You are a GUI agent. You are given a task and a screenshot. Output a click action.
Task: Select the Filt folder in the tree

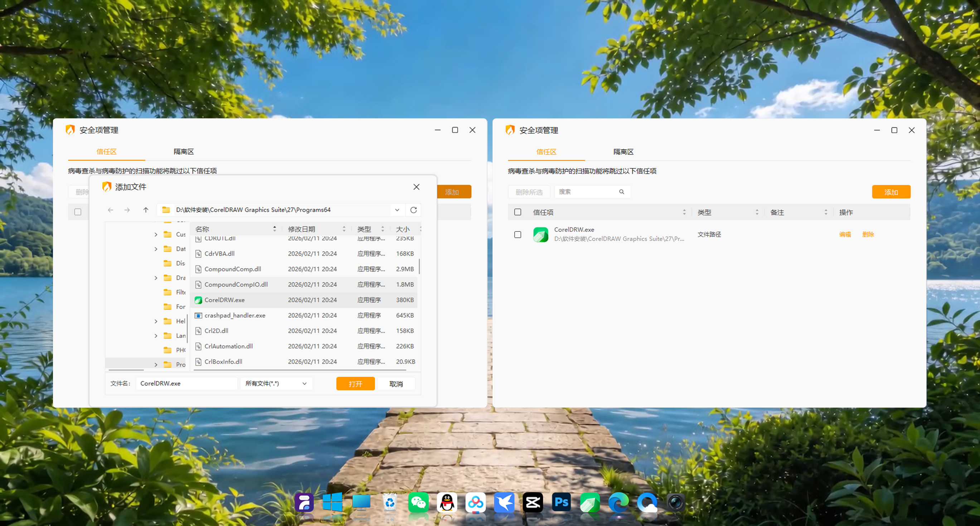(x=174, y=292)
